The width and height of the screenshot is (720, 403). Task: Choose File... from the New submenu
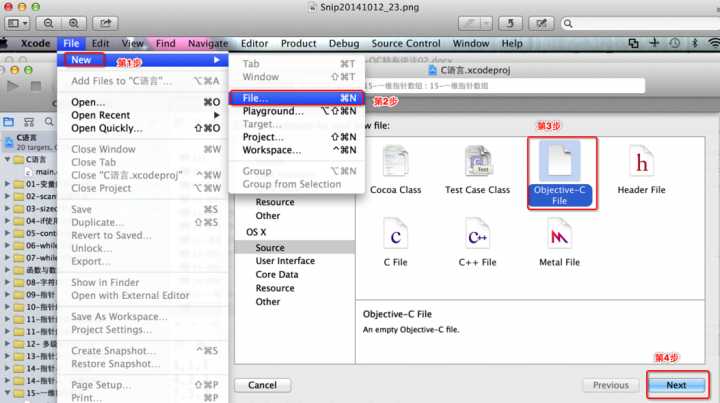[297, 98]
